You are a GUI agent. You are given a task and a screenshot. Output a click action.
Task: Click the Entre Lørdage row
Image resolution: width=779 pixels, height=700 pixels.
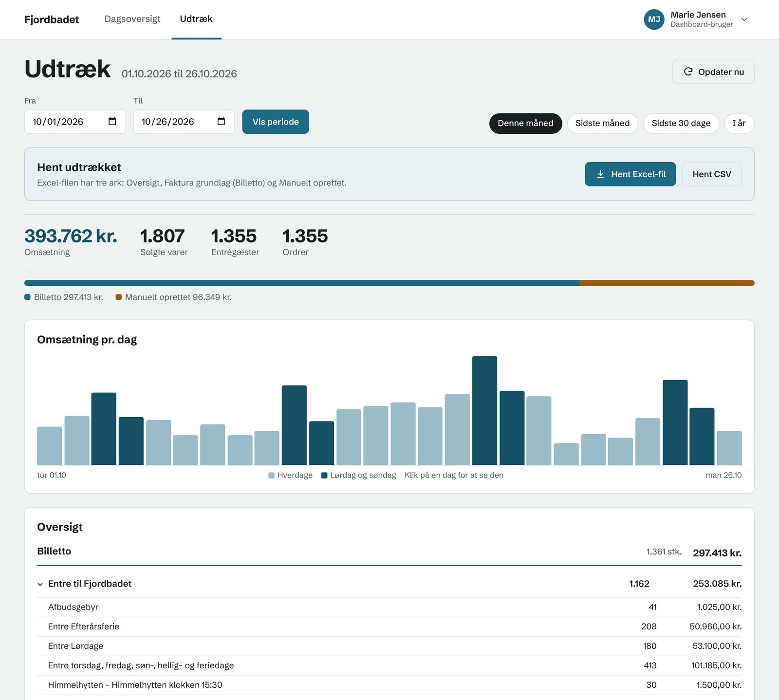point(389,646)
